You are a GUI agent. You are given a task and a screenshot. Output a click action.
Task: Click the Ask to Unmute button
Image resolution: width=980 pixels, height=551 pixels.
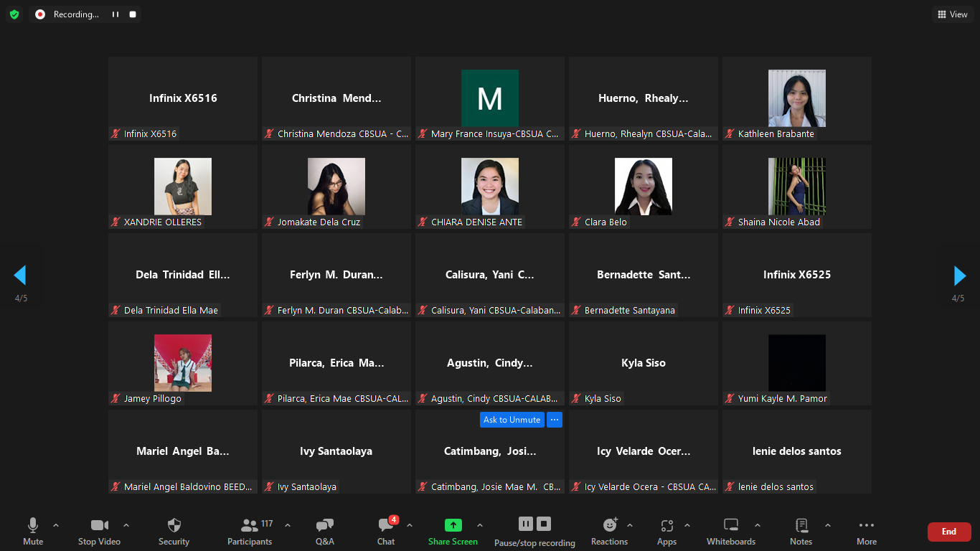(512, 420)
